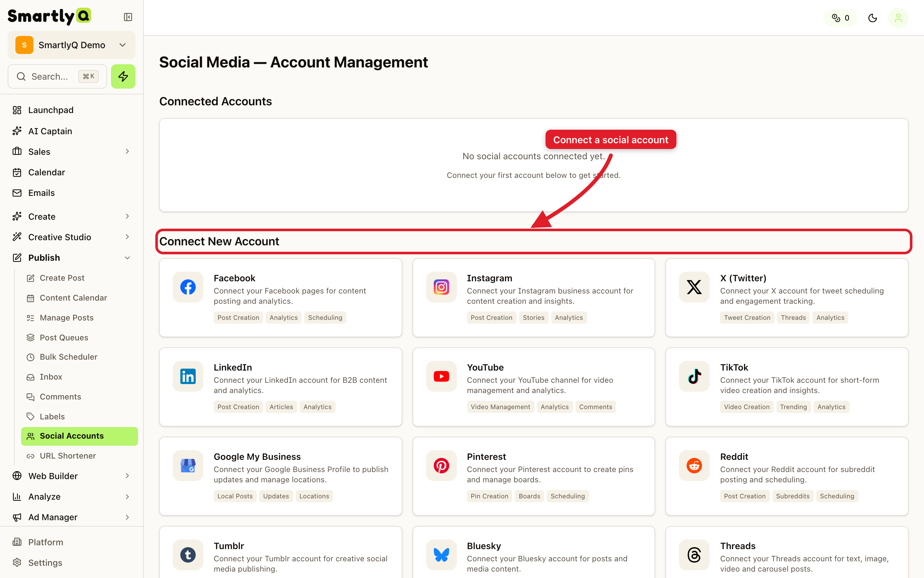Toggle dark mode with the moon icon
This screenshot has width=924, height=578.
(872, 18)
